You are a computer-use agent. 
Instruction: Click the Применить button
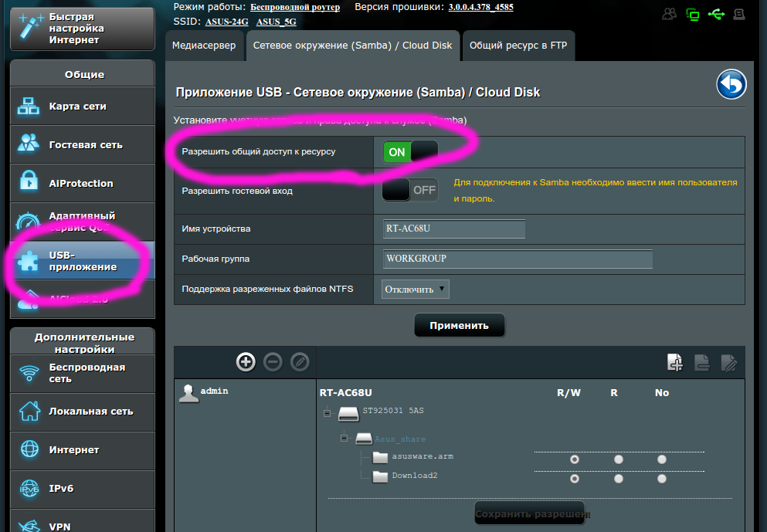click(x=459, y=325)
